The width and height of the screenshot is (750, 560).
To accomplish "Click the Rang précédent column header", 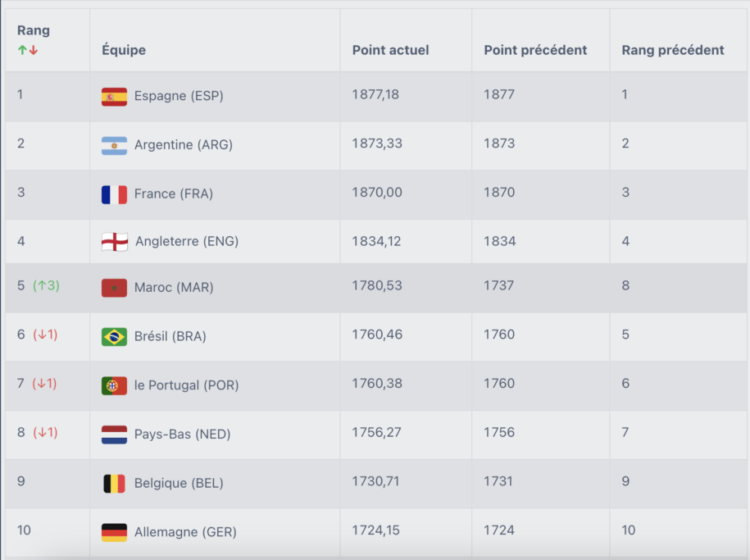I will click(672, 50).
